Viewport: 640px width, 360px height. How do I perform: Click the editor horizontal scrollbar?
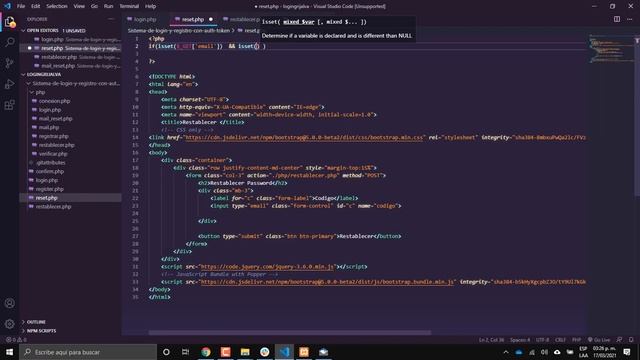click(290, 333)
